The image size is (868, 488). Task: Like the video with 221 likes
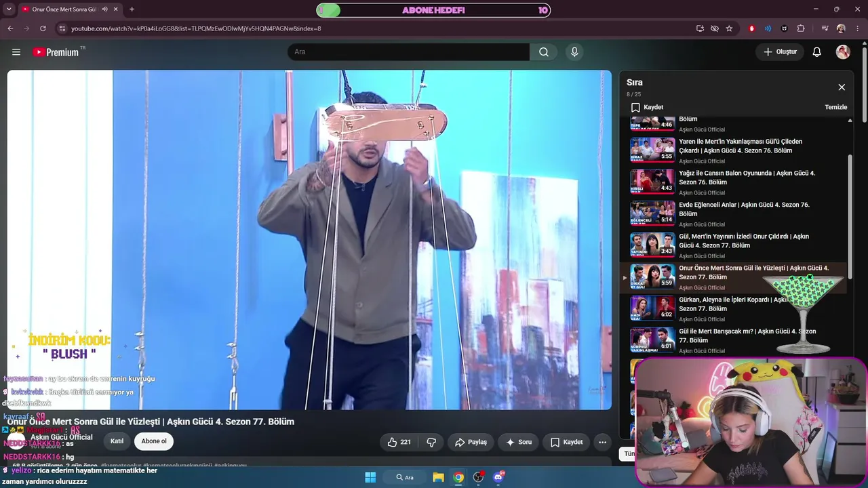pyautogui.click(x=399, y=442)
